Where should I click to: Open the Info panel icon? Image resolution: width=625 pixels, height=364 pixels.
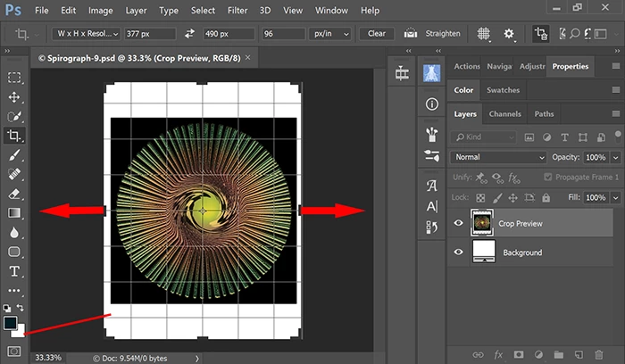point(431,104)
